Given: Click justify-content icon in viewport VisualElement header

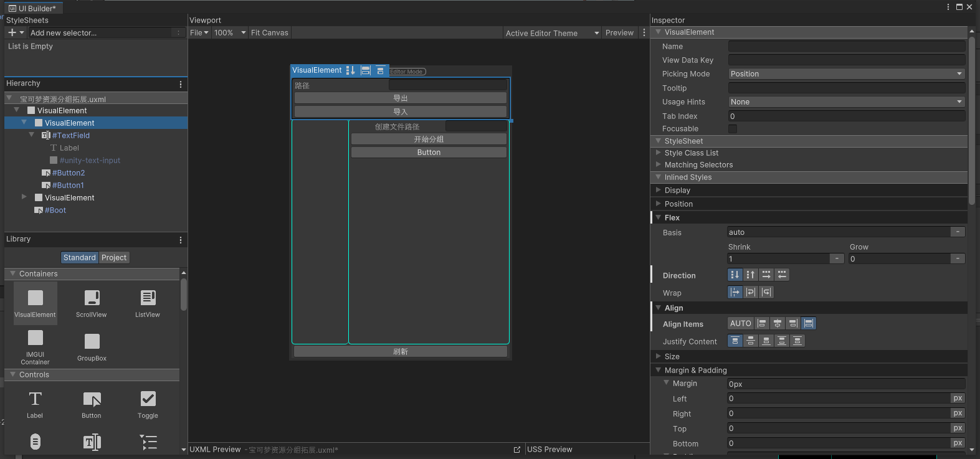Looking at the screenshot, I should pyautogui.click(x=380, y=70).
